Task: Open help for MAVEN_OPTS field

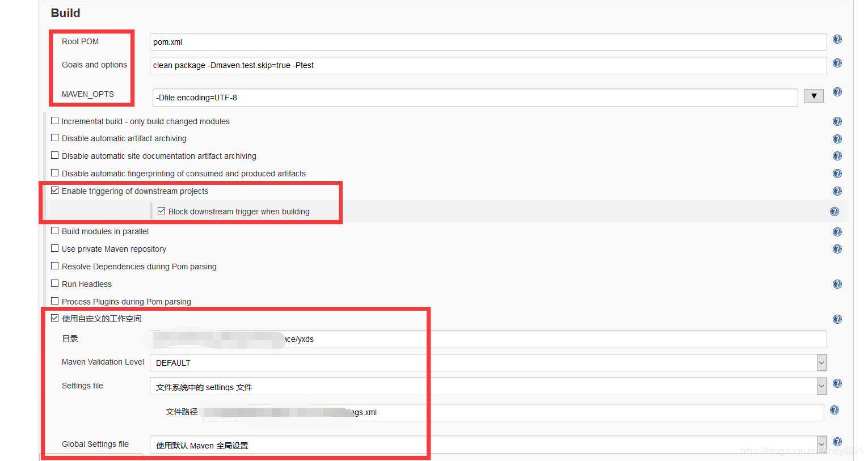Action: [x=837, y=92]
